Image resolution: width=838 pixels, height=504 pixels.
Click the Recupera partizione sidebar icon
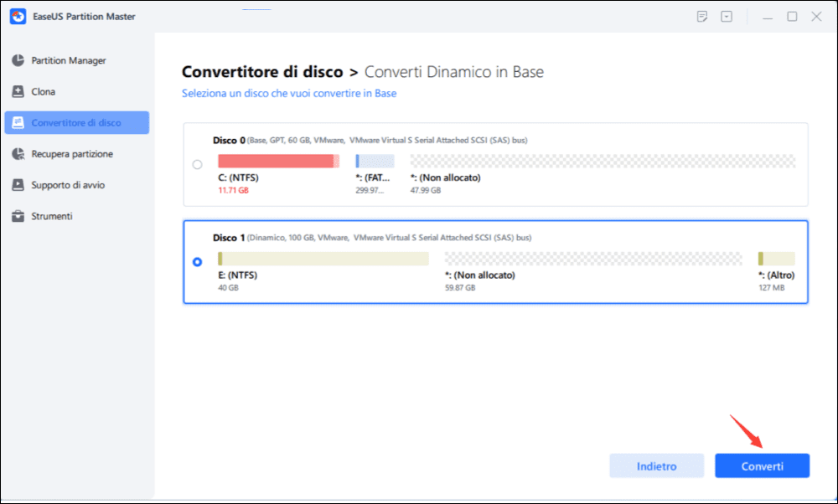(18, 154)
